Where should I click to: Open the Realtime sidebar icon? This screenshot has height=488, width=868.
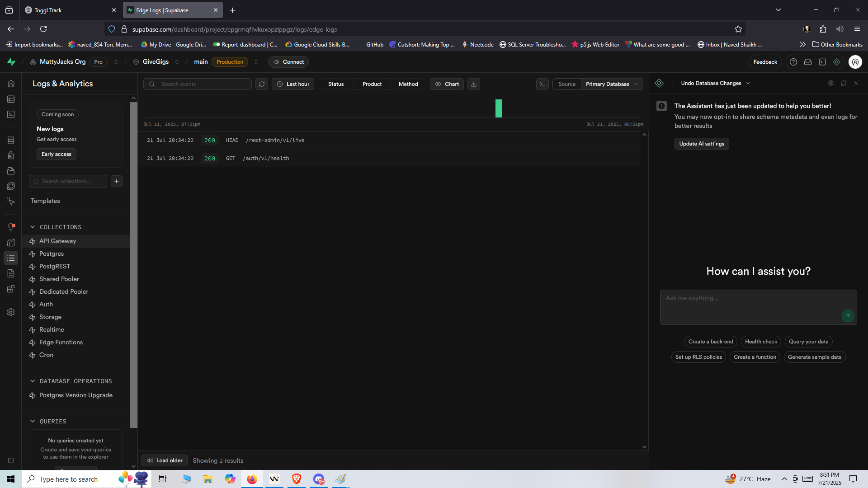[11, 202]
